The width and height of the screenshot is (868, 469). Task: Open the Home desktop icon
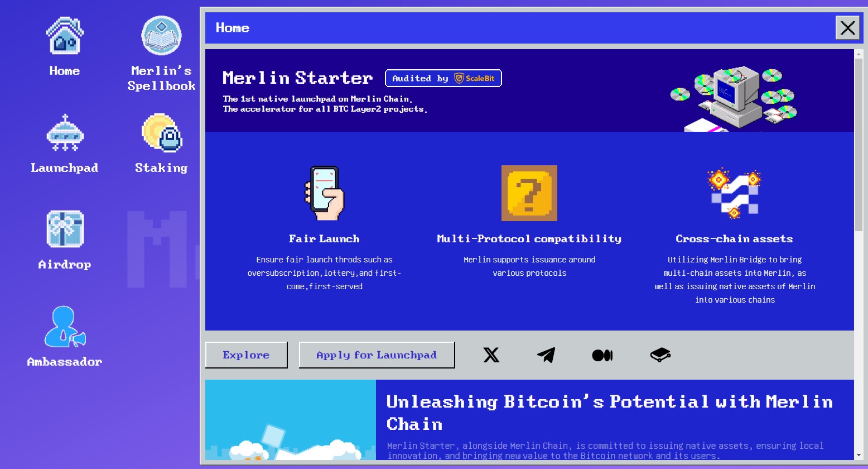pos(65,46)
